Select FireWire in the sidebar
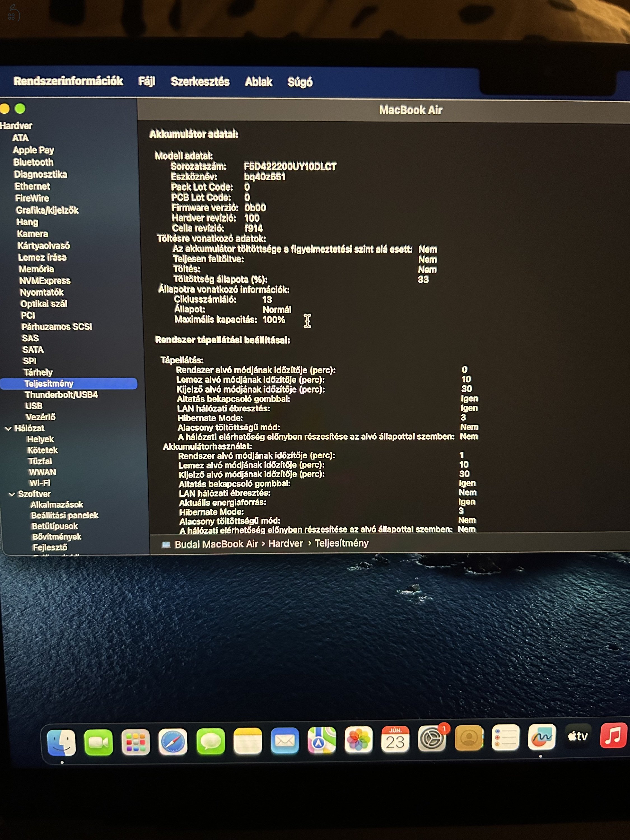 coord(32,198)
